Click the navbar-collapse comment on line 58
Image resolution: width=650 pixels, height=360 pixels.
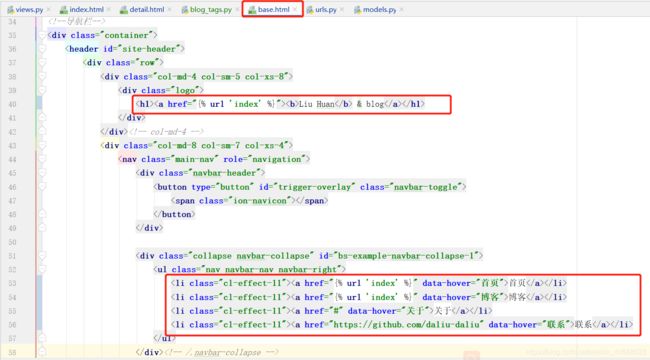[221, 353]
